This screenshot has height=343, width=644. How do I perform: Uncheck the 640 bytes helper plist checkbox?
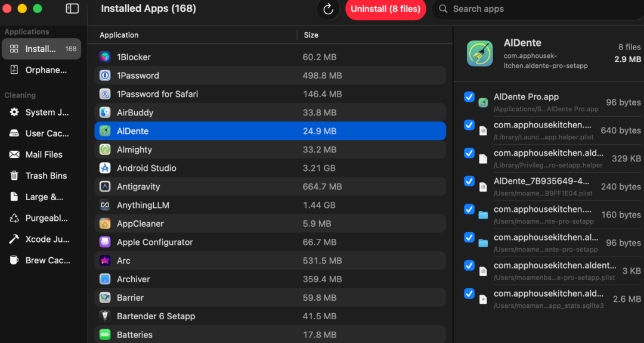[x=469, y=124]
